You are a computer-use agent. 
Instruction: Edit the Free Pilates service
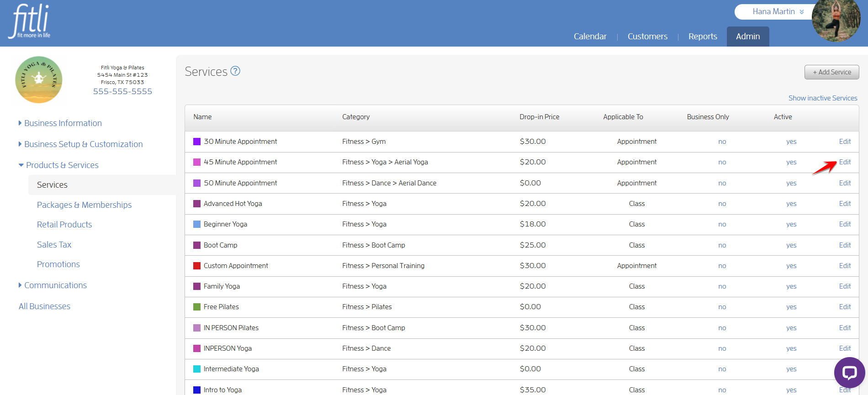pos(845,307)
